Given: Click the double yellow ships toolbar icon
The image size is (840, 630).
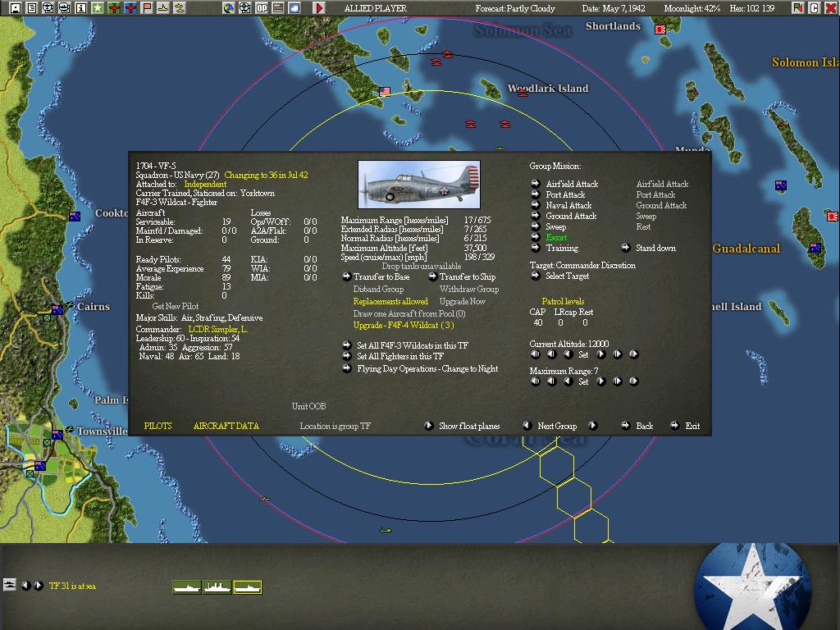Looking at the screenshot, I should [x=180, y=8].
